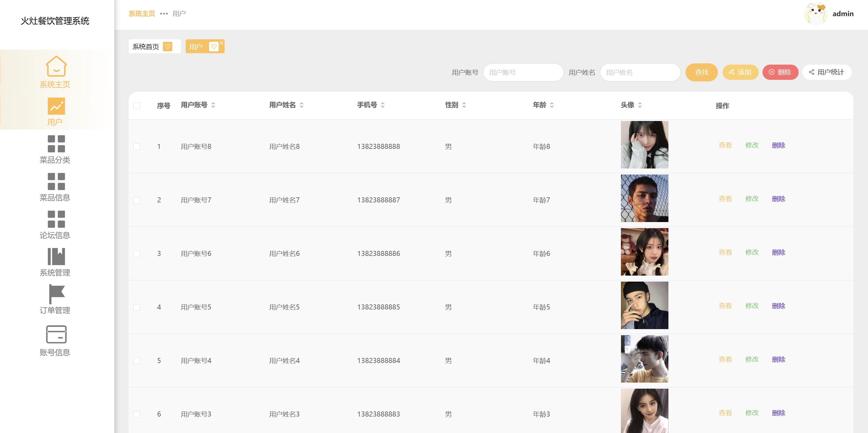The image size is (868, 433).
Task: Click the 用户统计 button
Action: point(827,72)
